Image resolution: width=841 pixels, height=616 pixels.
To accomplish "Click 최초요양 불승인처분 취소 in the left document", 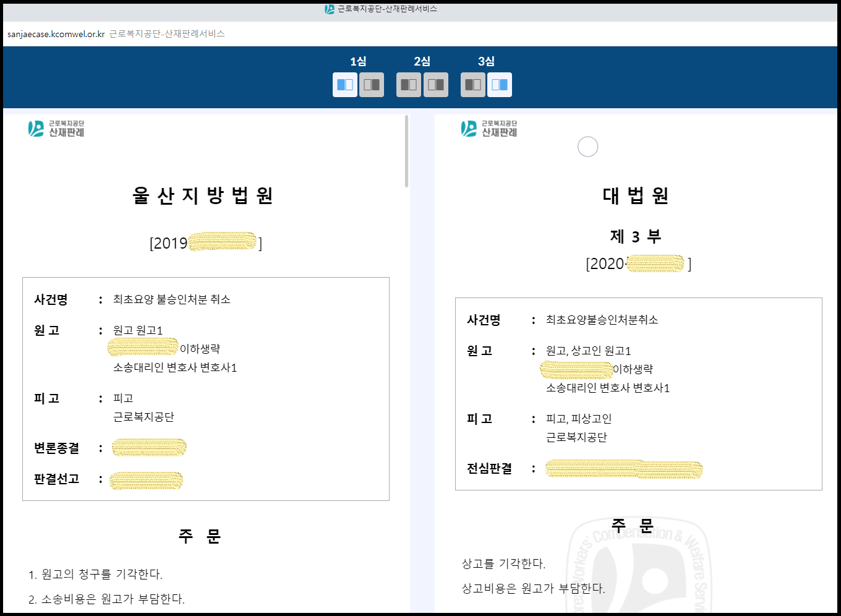I will coord(172,299).
